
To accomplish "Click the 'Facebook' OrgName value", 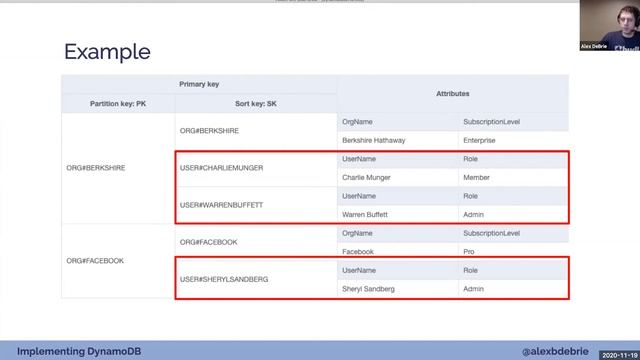I will [358, 252].
